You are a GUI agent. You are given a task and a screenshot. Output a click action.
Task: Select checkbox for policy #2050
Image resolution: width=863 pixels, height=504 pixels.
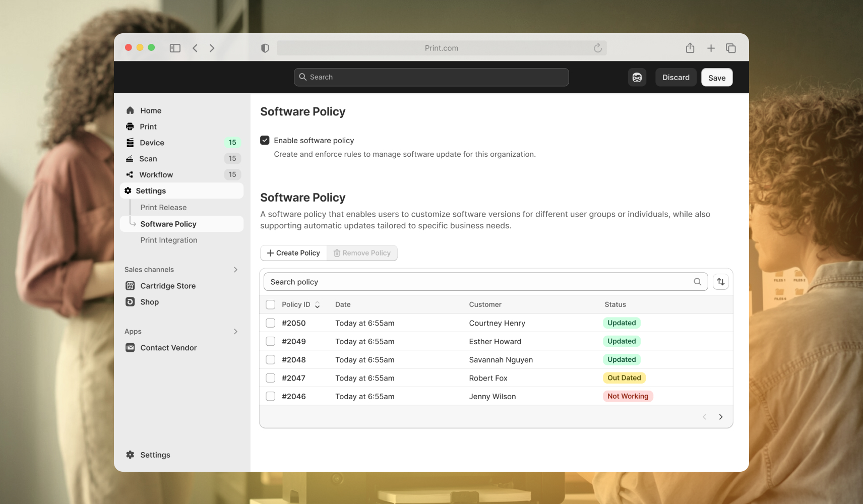(271, 323)
